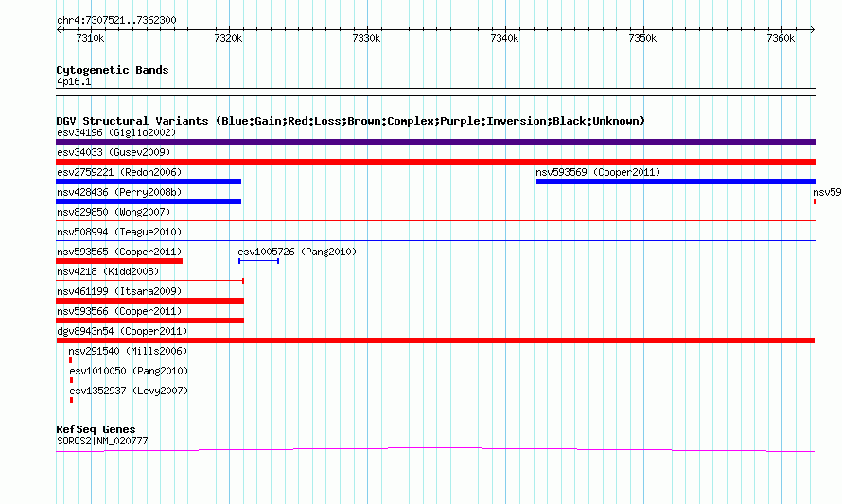Click the red bar under nsv593565
This screenshot has width=842, height=504.
[119, 261]
